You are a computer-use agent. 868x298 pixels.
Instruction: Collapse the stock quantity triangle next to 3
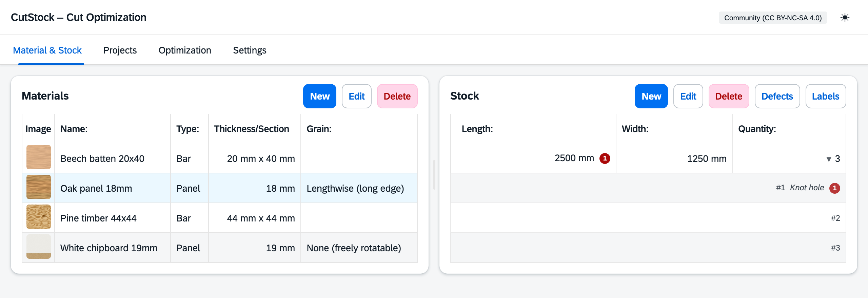829,159
